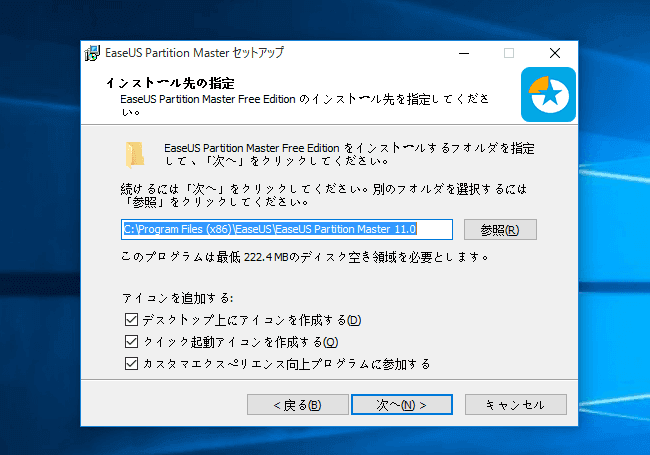This screenshot has width=650, height=455.
Task: Click the EaseUS Partition Master logo
Action: tap(548, 94)
